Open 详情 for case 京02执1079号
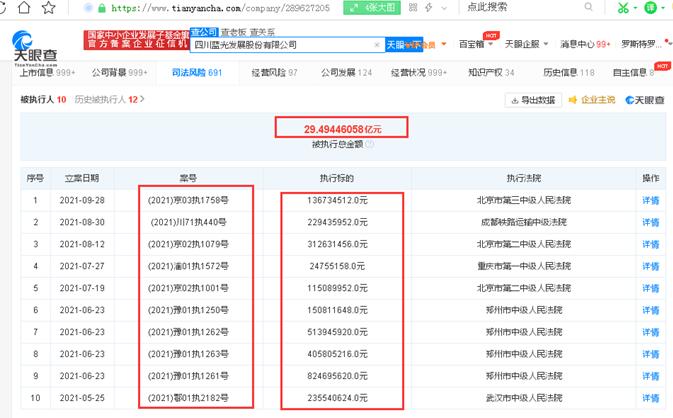 coord(650,244)
